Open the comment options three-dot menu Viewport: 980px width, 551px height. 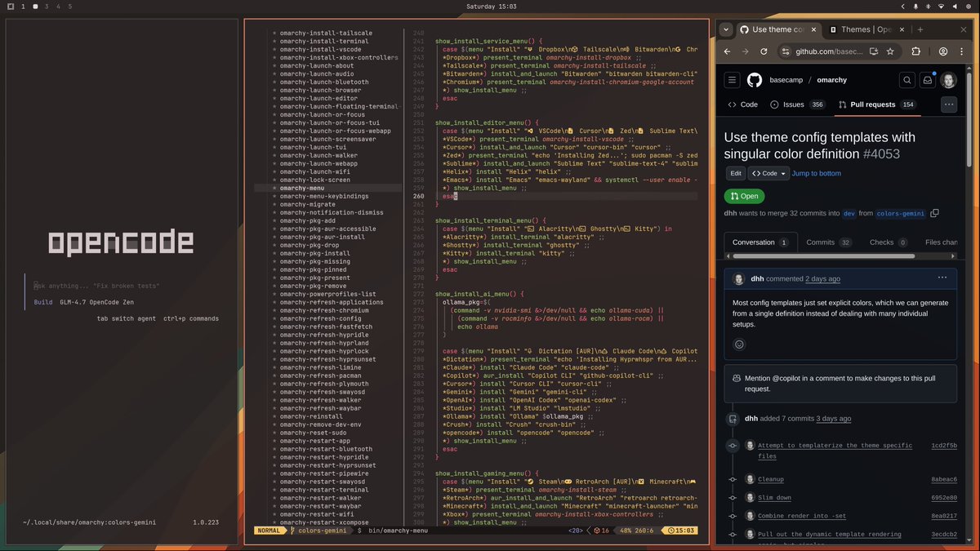(x=942, y=278)
